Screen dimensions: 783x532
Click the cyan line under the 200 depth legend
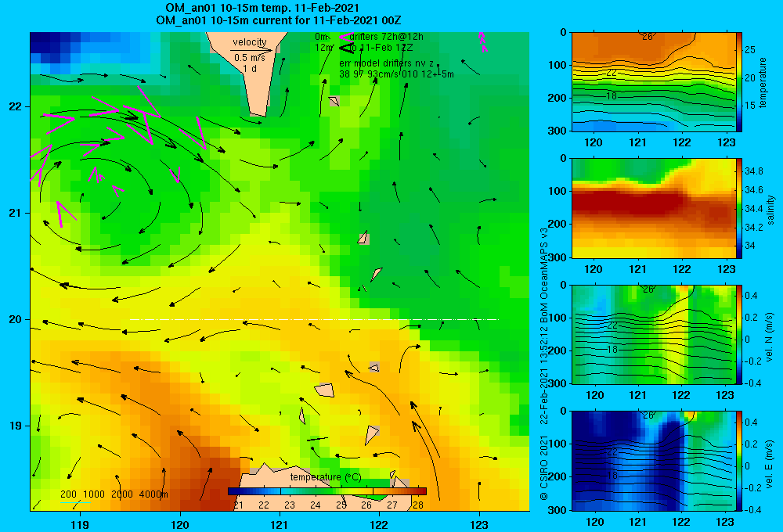point(75,502)
